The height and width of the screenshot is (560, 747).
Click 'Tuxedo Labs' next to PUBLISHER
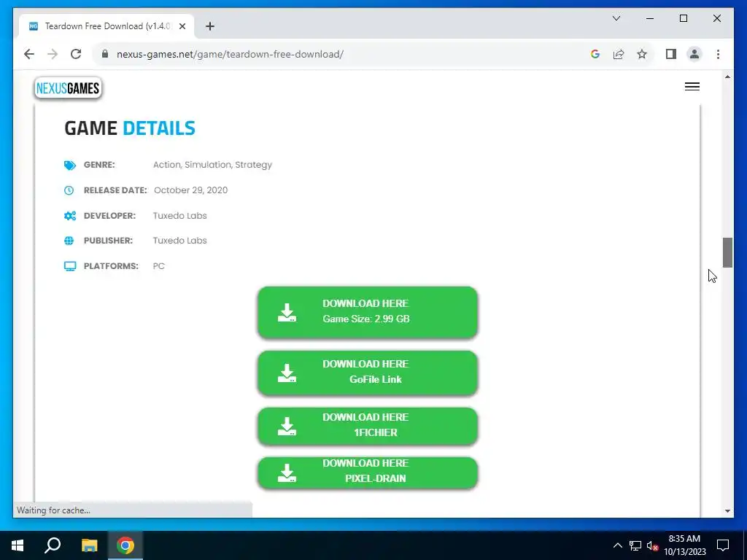[x=179, y=241]
